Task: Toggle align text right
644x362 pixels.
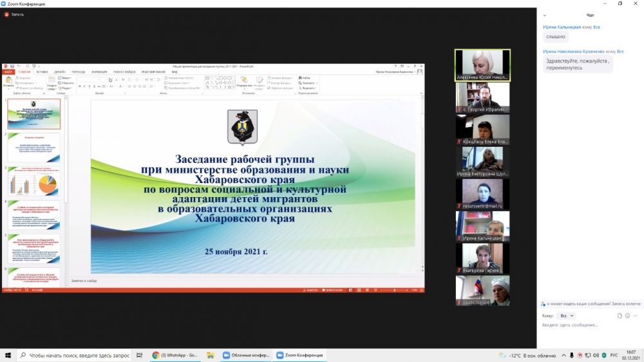Action: click(140, 86)
